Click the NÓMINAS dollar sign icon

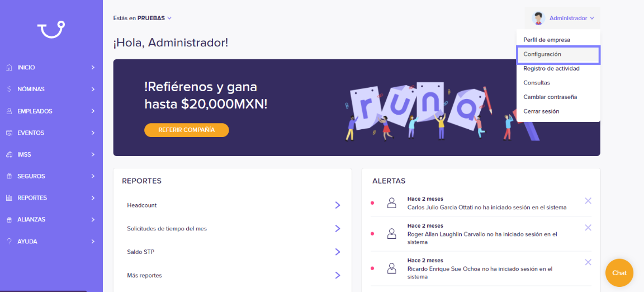point(9,90)
